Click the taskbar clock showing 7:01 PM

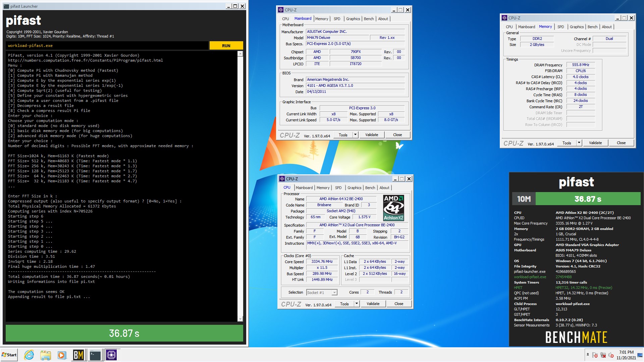tap(626, 355)
